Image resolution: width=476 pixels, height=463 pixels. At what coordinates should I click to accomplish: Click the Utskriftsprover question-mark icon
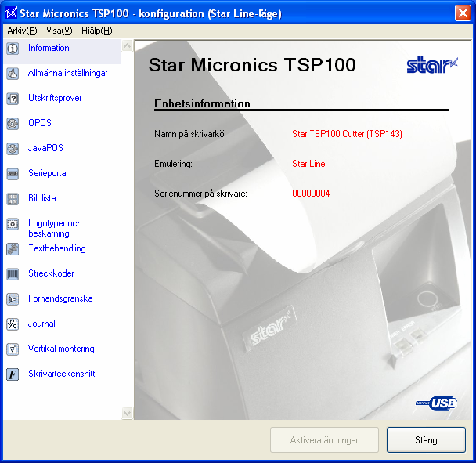click(13, 99)
